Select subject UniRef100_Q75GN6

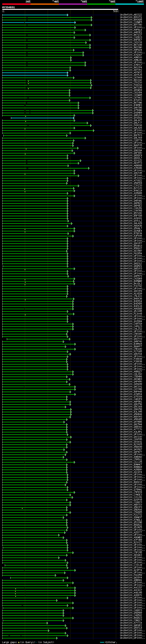click(x=131, y=110)
